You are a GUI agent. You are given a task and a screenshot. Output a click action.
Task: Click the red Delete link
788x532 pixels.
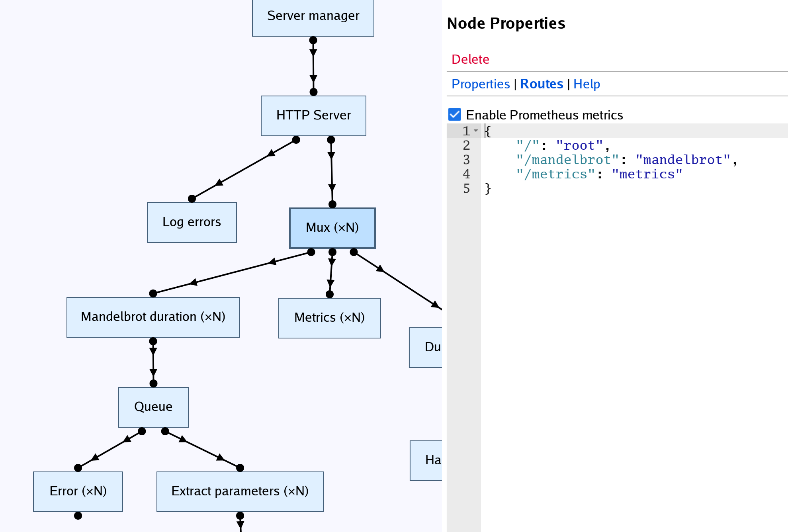pyautogui.click(x=470, y=59)
